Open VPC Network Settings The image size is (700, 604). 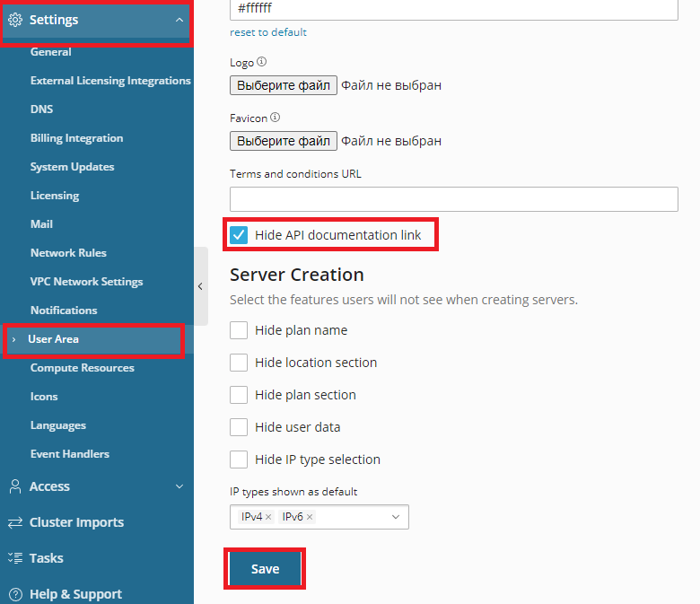point(87,282)
